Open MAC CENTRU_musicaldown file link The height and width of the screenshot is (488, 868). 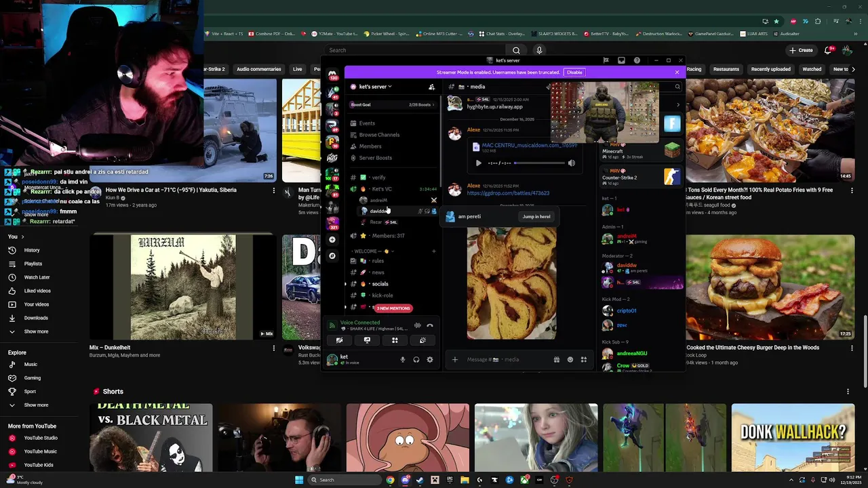529,145
